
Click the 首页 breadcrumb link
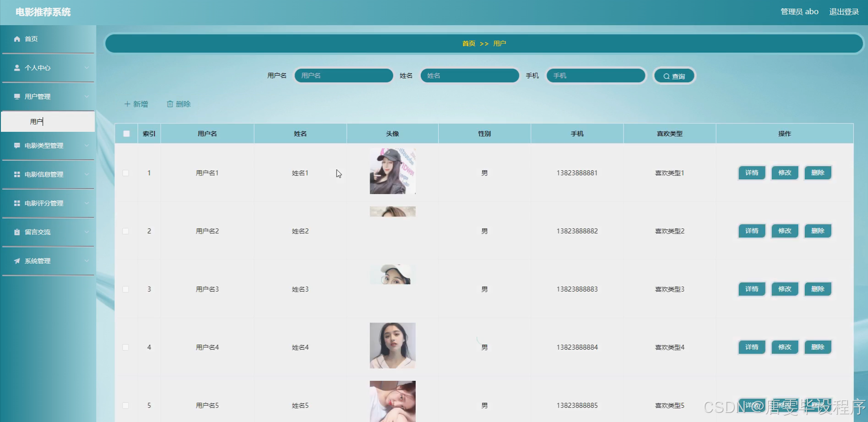click(x=469, y=43)
